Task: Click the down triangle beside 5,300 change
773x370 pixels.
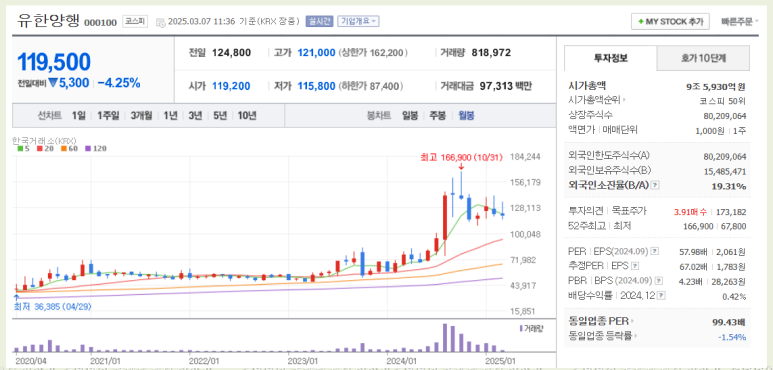Action: point(53,83)
